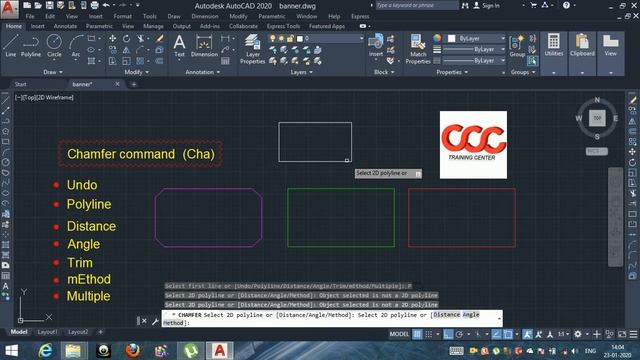Click Angle option in command line
Image resolution: width=640 pixels, height=360 pixels.
471,315
